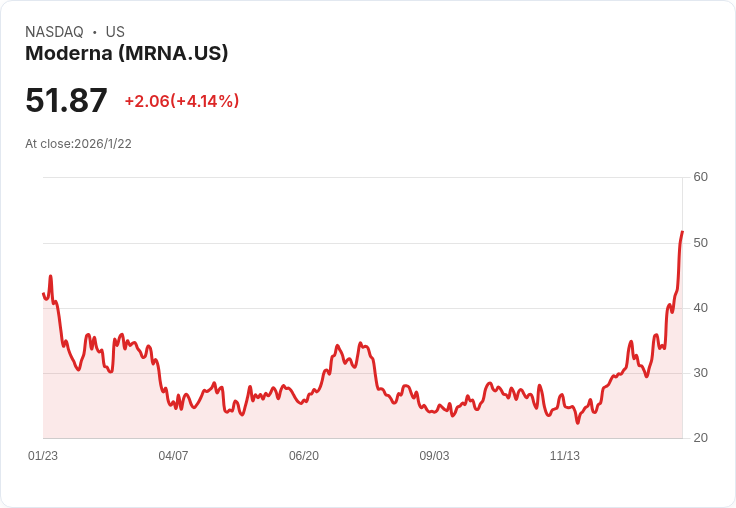This screenshot has height=508, width=736.
Task: Click the lowest dip point near 11/13
Action: click(x=578, y=422)
